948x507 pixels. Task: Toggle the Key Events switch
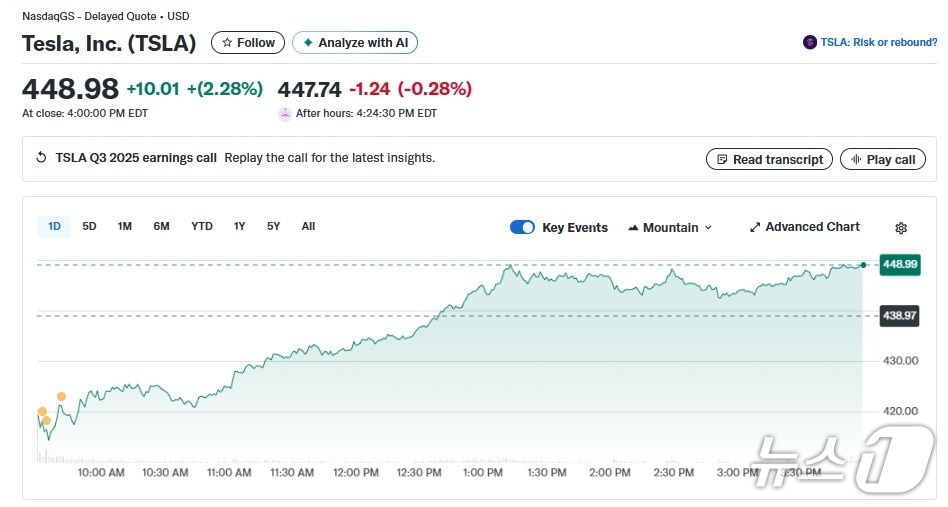522,227
